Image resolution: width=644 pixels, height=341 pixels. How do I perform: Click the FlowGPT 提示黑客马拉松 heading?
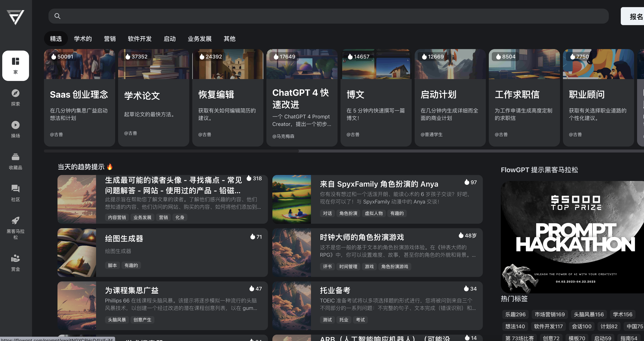539,170
